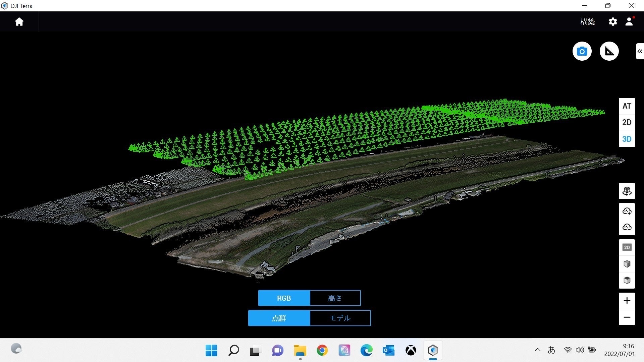Switch display to 高さ (height) coloring
Screen dimensions: 644x362
point(335,298)
